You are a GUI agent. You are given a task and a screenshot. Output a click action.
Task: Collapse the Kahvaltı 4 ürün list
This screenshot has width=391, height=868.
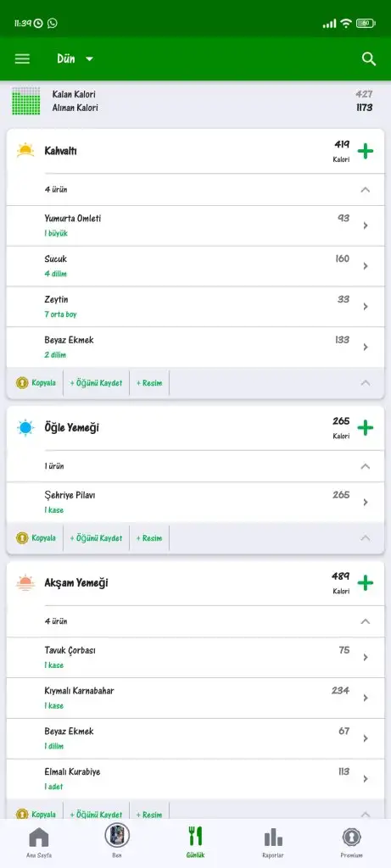coord(365,190)
